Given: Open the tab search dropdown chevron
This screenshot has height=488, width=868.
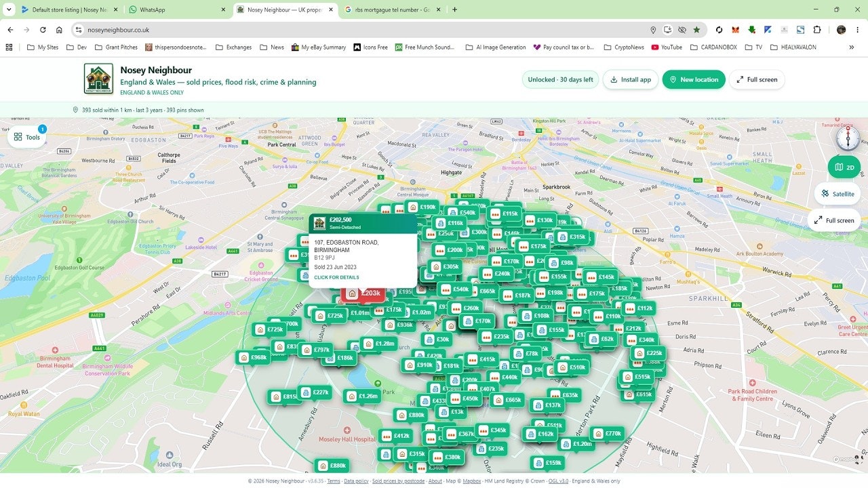Looking at the screenshot, I should 9,9.
